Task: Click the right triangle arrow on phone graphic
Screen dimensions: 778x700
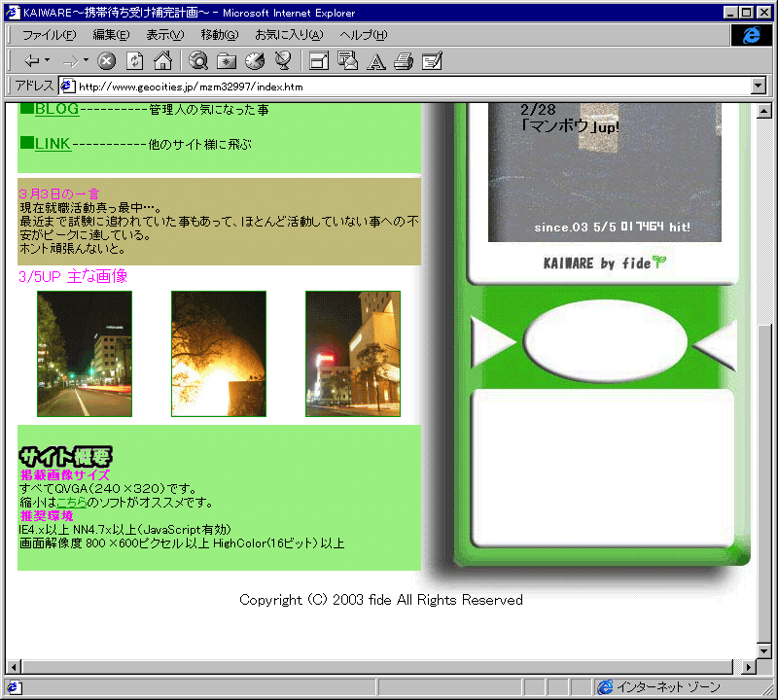Action: tap(717, 344)
